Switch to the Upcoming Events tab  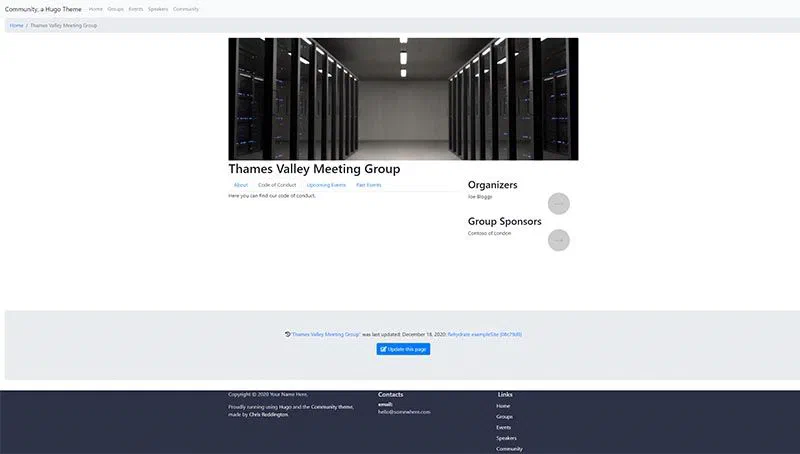pyautogui.click(x=326, y=185)
